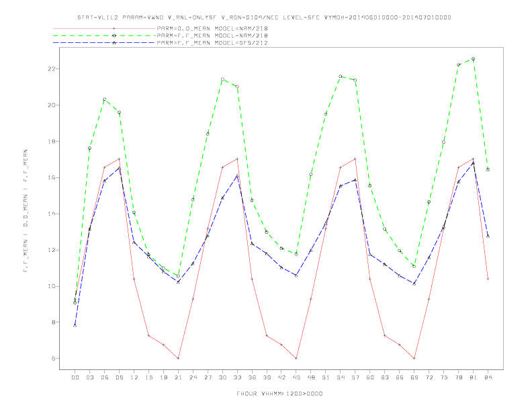Image resolution: width=532 pixels, height=411 pixels.
Task: Click x-axis forecast hour label 15
Action: [x=148, y=377]
